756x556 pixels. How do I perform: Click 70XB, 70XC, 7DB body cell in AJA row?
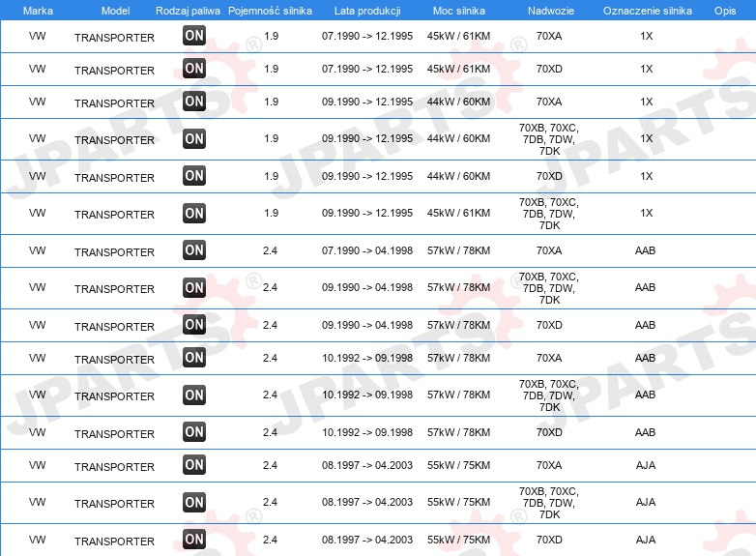coord(549,503)
